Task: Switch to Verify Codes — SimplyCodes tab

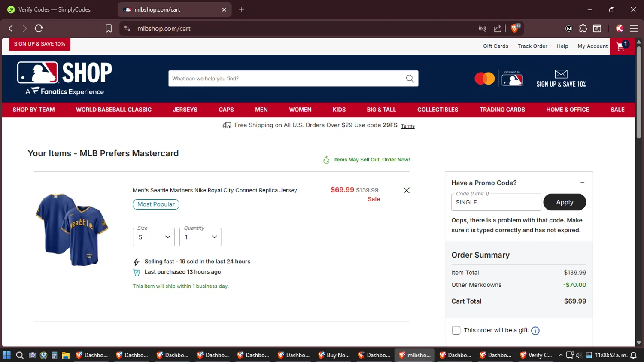Action: pyautogui.click(x=55, y=9)
